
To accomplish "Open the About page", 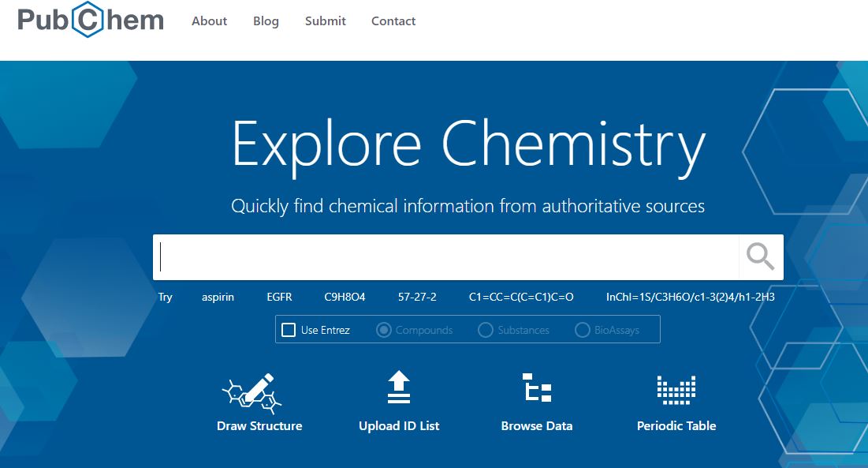I will click(x=209, y=21).
